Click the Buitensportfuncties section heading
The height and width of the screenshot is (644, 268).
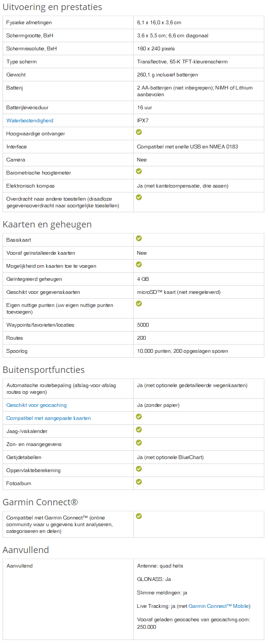[x=44, y=370]
